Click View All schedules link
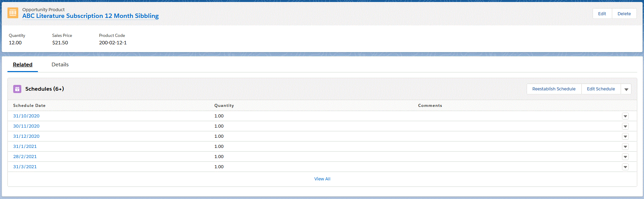 322,179
